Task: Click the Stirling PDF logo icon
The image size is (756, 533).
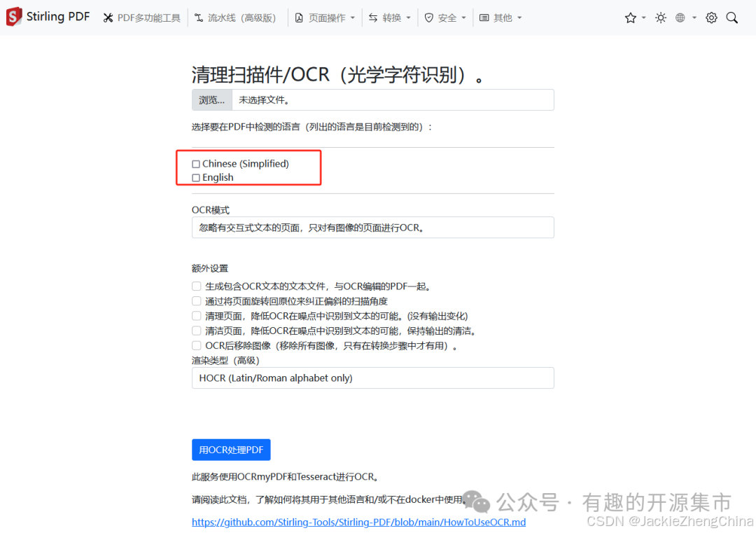Action: pyautogui.click(x=14, y=17)
